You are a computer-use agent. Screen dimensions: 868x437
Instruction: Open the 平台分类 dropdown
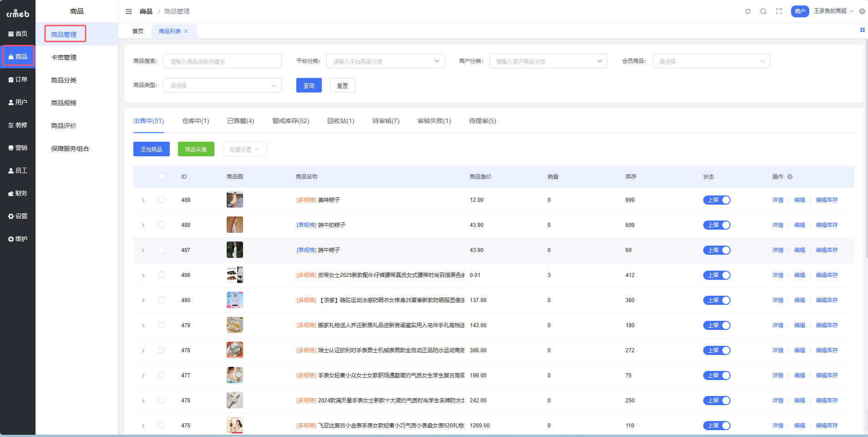pyautogui.click(x=385, y=61)
